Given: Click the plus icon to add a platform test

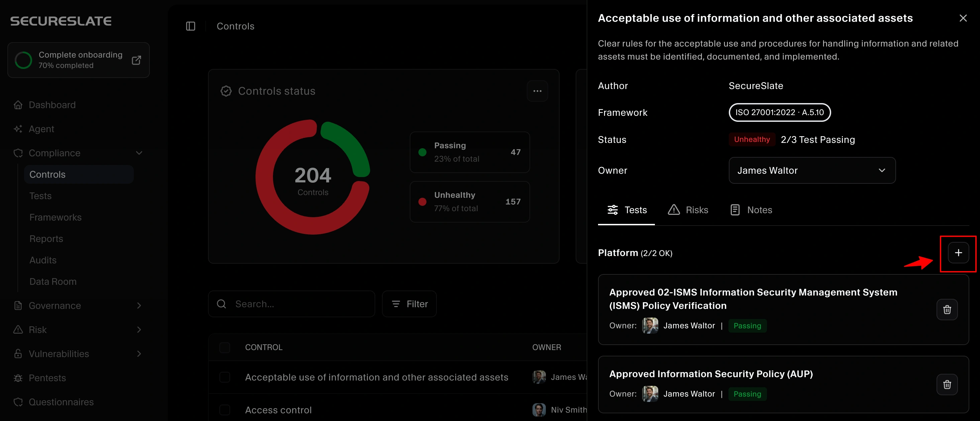Looking at the screenshot, I should [958, 253].
